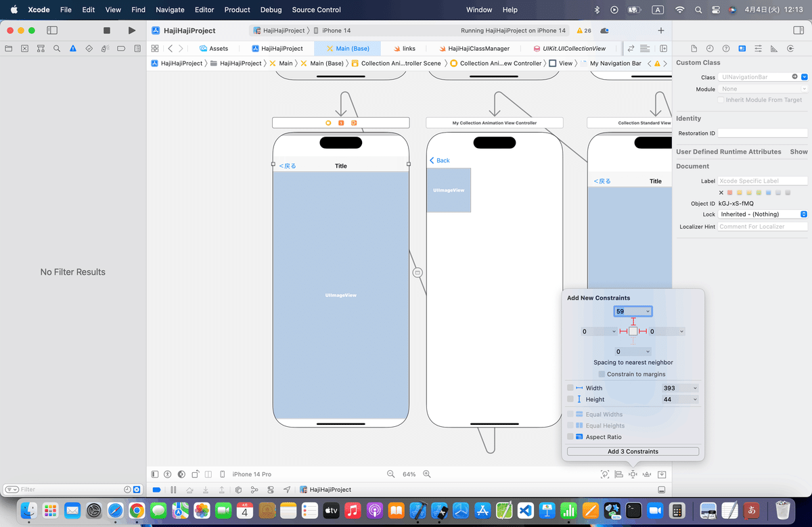Image resolution: width=812 pixels, height=527 pixels.
Task: Show the Attributes inspector
Action: pyautogui.click(x=758, y=49)
